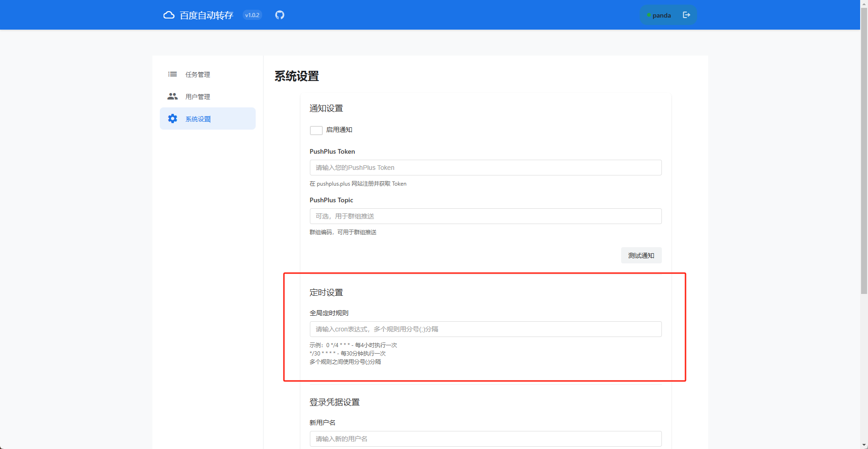Click the 系统设置 page heading
The height and width of the screenshot is (449, 868).
296,76
